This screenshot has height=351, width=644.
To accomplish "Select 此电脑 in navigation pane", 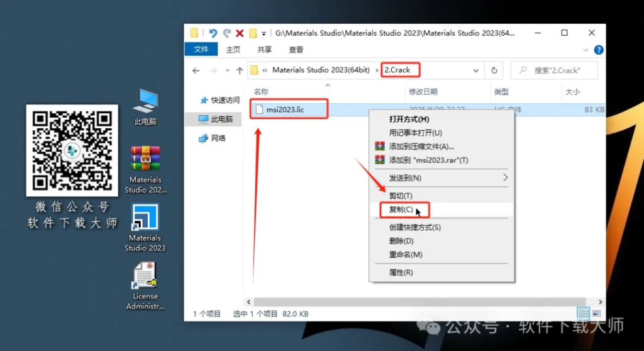I will pyautogui.click(x=216, y=119).
